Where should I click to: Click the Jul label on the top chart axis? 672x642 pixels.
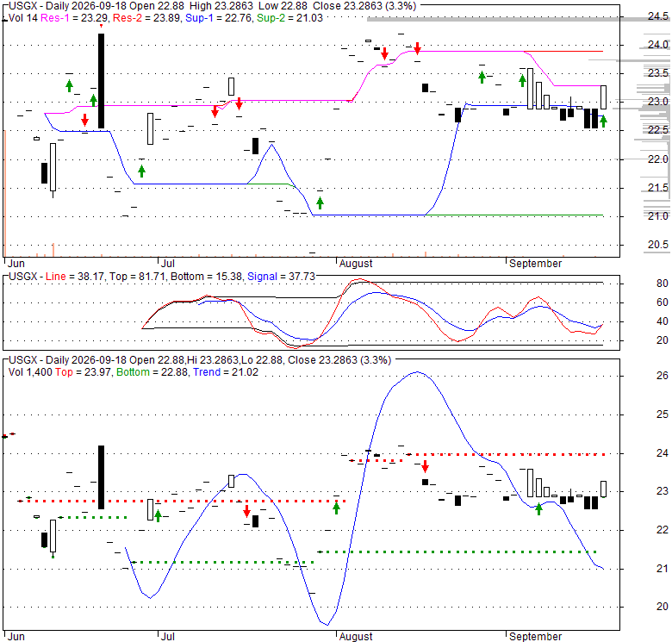click(168, 263)
